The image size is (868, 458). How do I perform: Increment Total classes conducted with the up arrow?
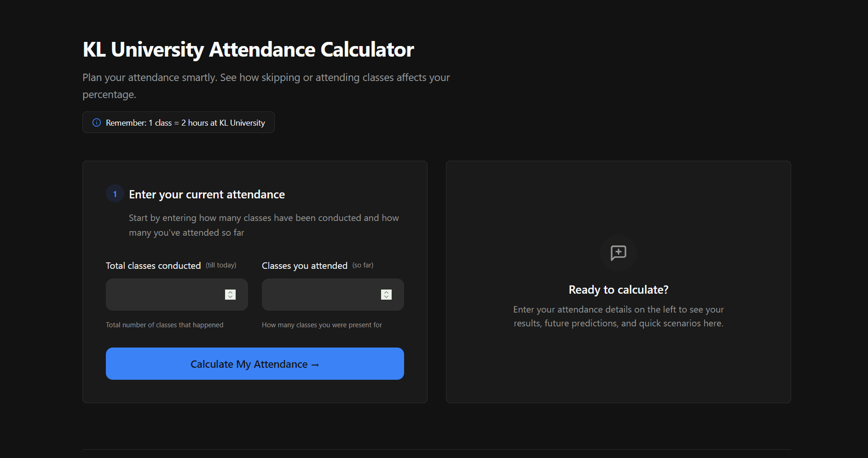click(230, 292)
